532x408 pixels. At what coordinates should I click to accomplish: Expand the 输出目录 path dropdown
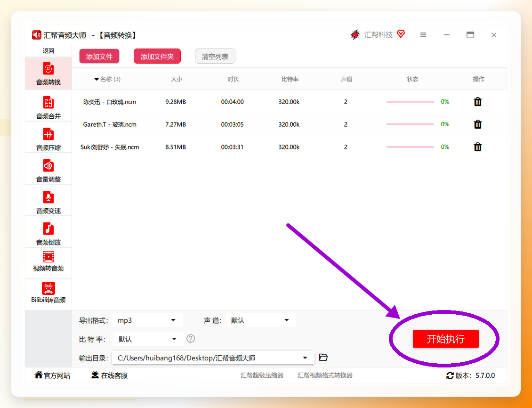305,358
